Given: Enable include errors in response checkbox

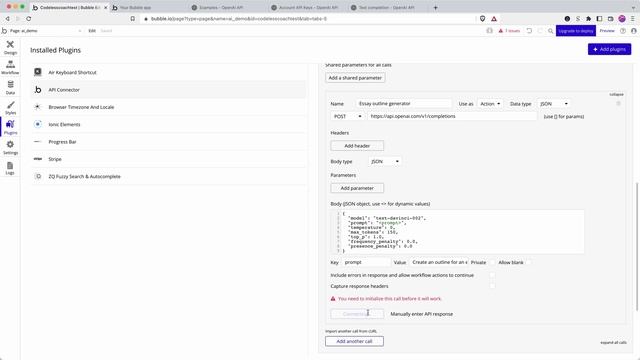Looking at the screenshot, I should tap(492, 275).
